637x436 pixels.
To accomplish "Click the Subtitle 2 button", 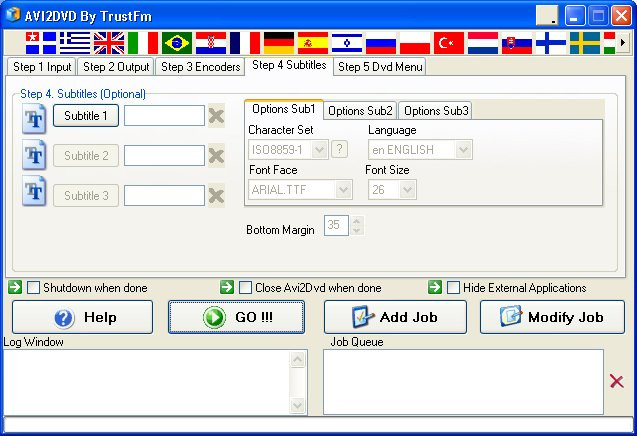I will click(x=86, y=156).
